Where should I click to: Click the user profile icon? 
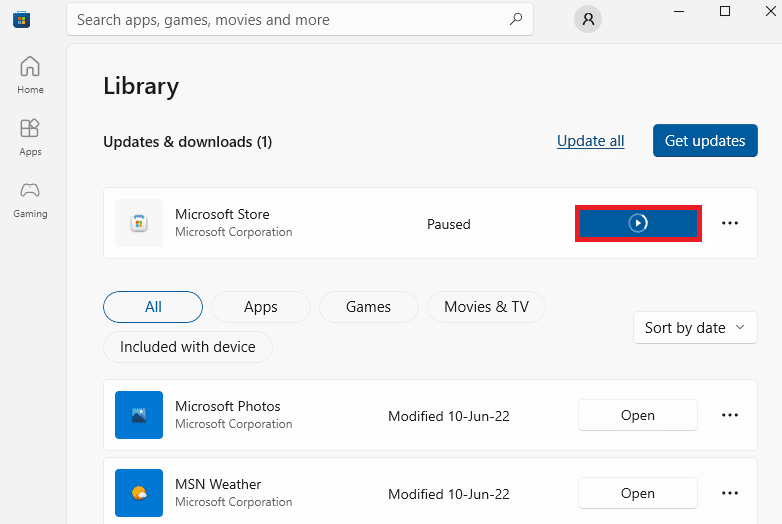click(588, 19)
